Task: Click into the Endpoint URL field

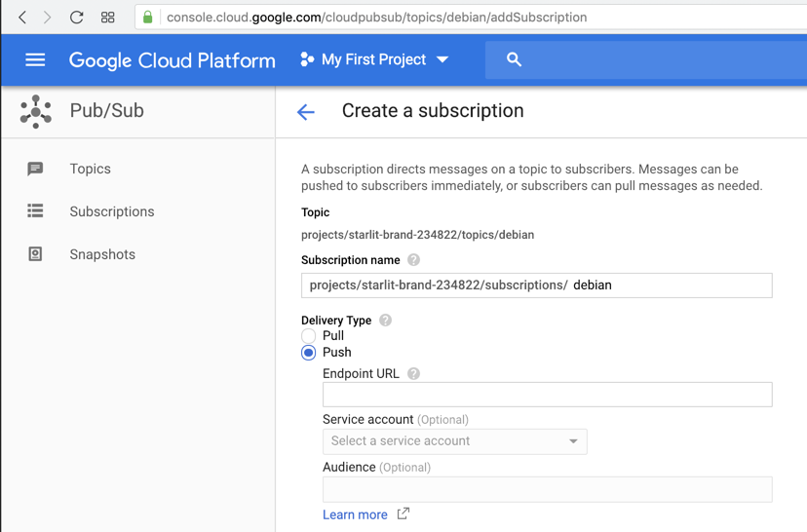Action: (x=547, y=395)
